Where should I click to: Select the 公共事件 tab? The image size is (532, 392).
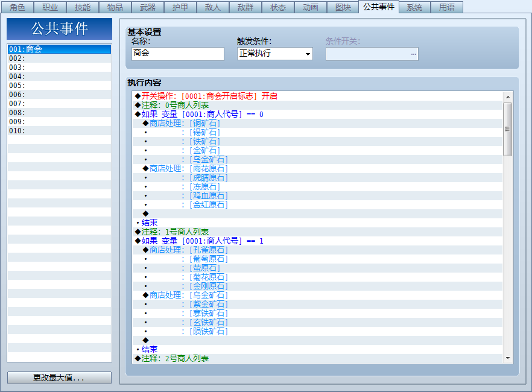[379, 7]
